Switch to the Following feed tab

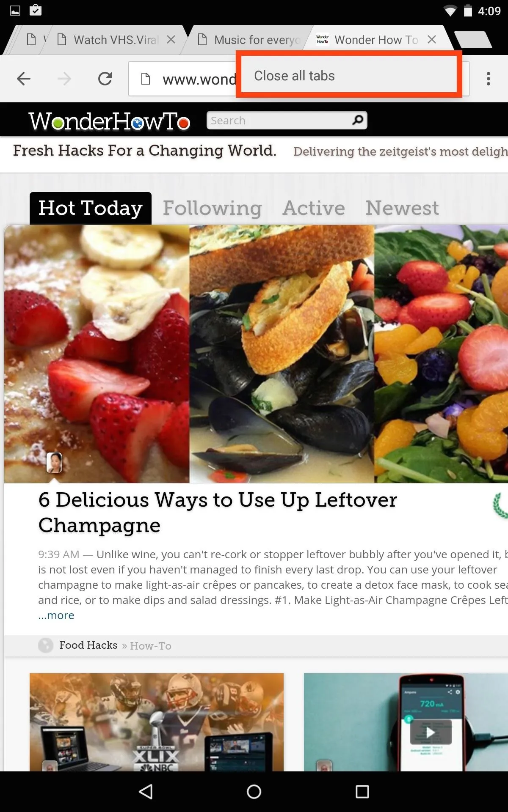213,208
